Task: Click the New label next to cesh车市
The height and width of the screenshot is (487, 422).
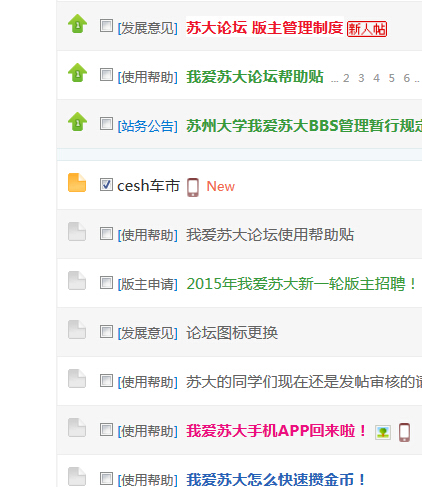Action: [x=221, y=186]
